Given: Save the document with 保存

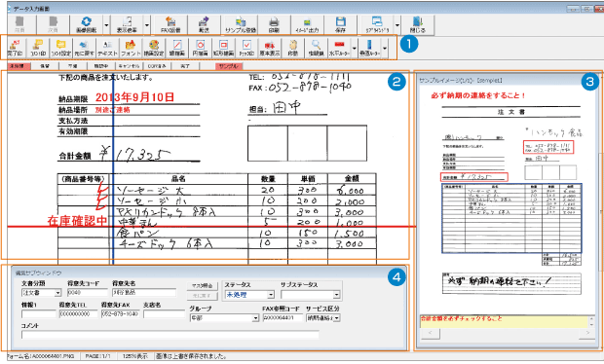Looking at the screenshot, I should pyautogui.click(x=340, y=25).
